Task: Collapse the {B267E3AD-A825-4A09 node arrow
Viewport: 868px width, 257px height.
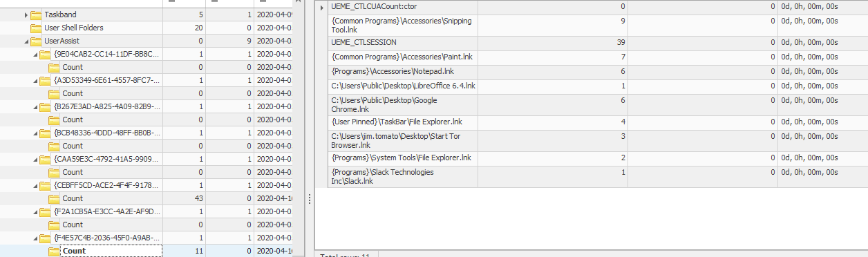Action: (36, 106)
